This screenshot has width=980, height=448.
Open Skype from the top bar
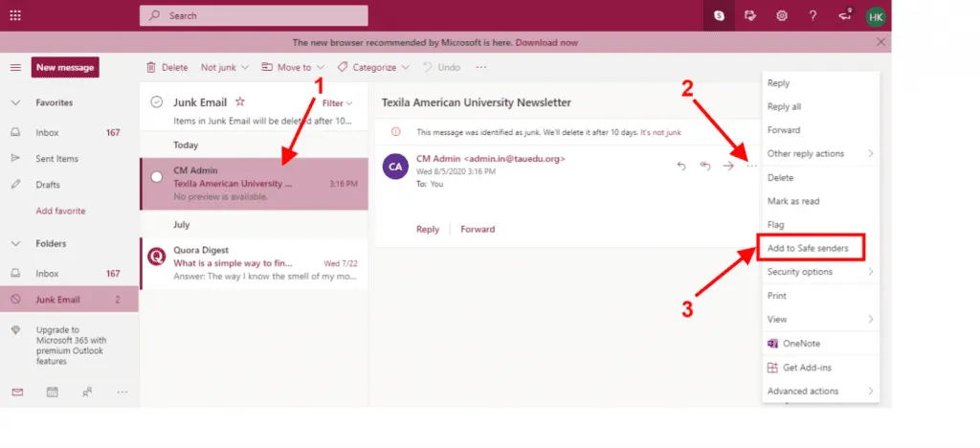[720, 15]
